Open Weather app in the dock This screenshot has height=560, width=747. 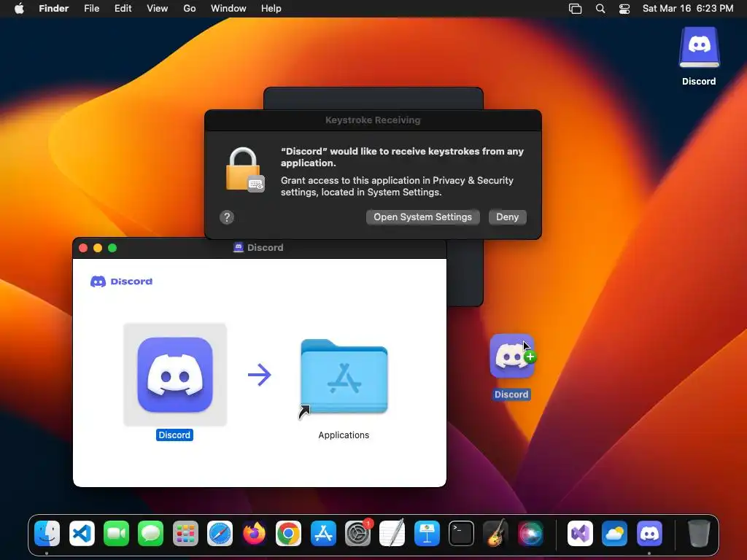coord(614,533)
